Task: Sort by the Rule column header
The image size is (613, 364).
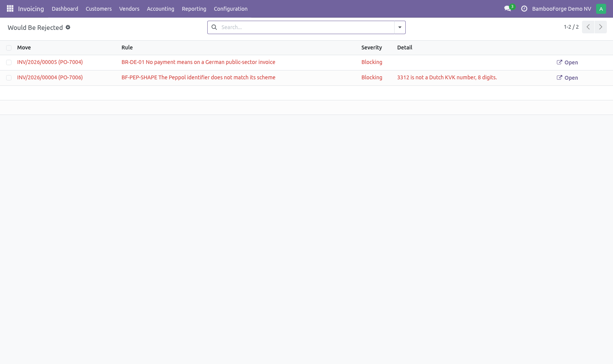Action: point(127,48)
